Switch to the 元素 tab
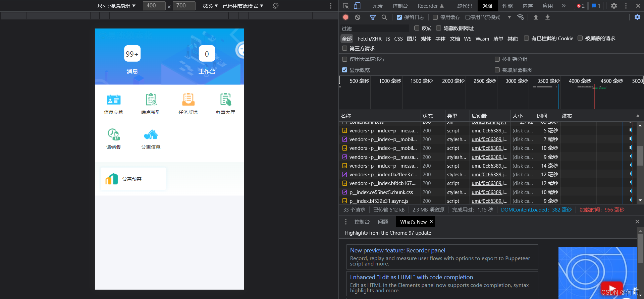 pyautogui.click(x=377, y=6)
